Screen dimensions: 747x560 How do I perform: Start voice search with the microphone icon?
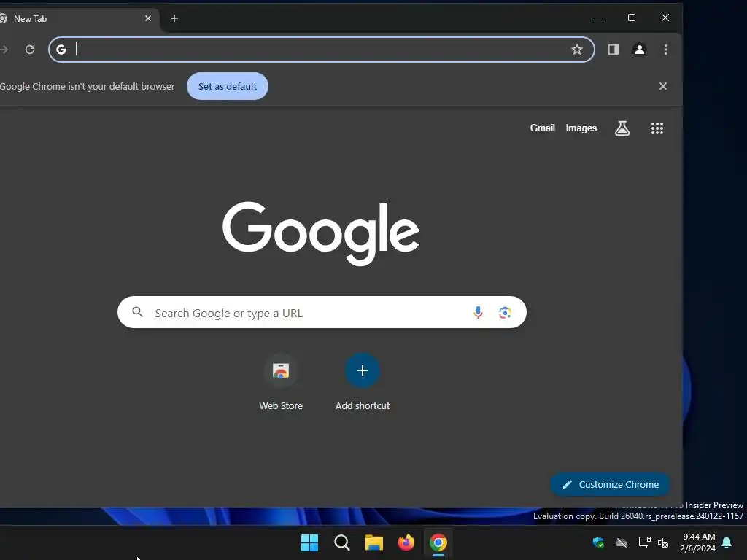pyautogui.click(x=478, y=312)
